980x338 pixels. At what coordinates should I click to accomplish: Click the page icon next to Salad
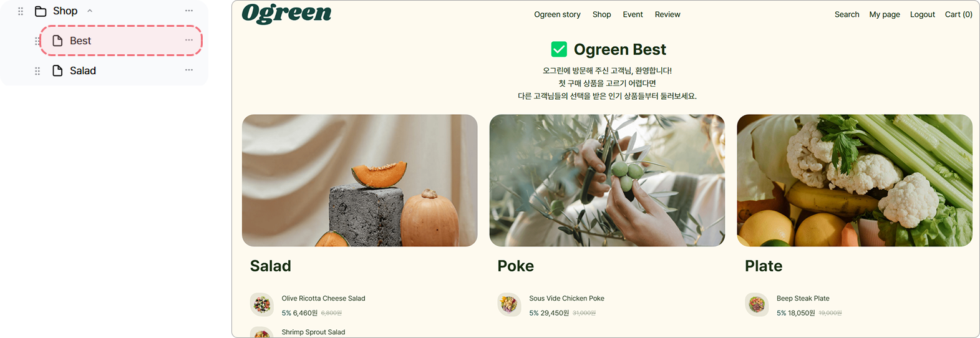[57, 70]
